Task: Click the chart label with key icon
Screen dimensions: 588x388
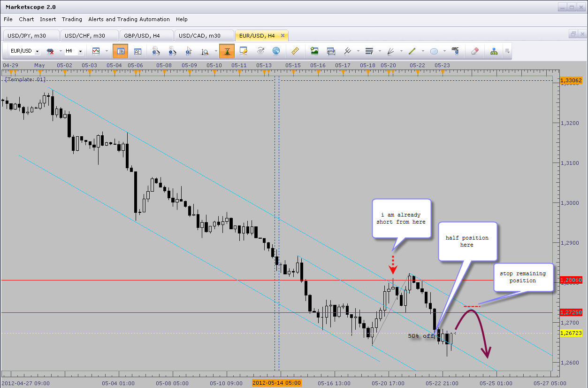Action: tap(244, 51)
